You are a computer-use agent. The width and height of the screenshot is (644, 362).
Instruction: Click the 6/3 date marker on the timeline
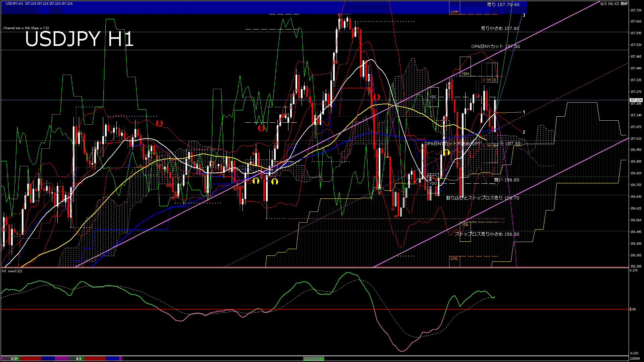point(79,359)
